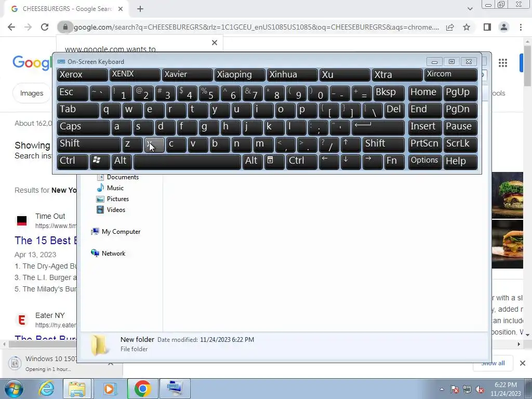Click the site lock icon in address bar
532x399 pixels.
point(65,27)
